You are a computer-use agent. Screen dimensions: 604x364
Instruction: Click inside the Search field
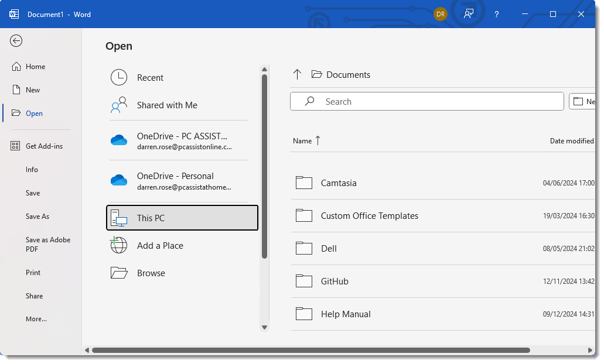427,102
